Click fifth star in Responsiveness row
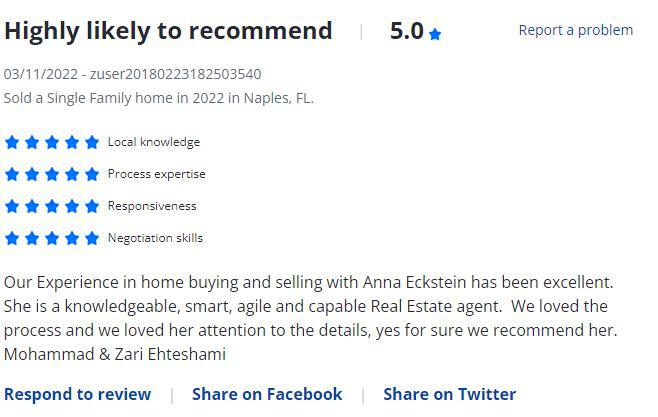This screenshot has height=417, width=658. click(x=92, y=206)
